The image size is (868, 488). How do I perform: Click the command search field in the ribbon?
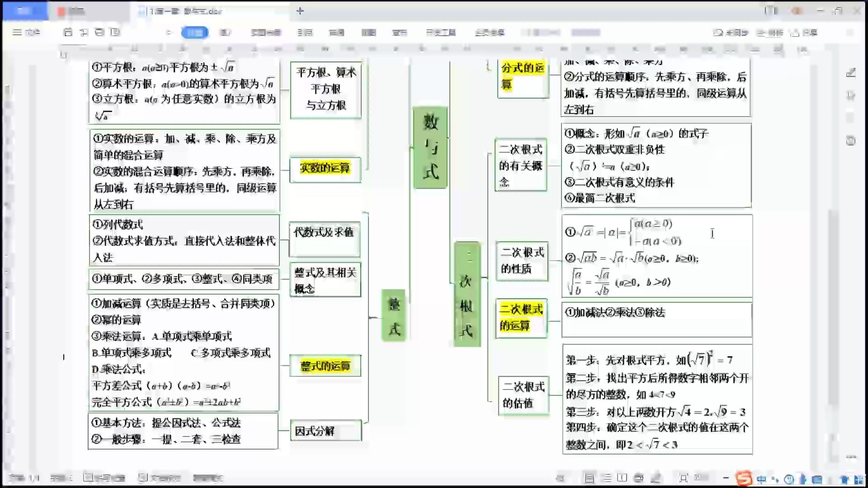point(542,33)
